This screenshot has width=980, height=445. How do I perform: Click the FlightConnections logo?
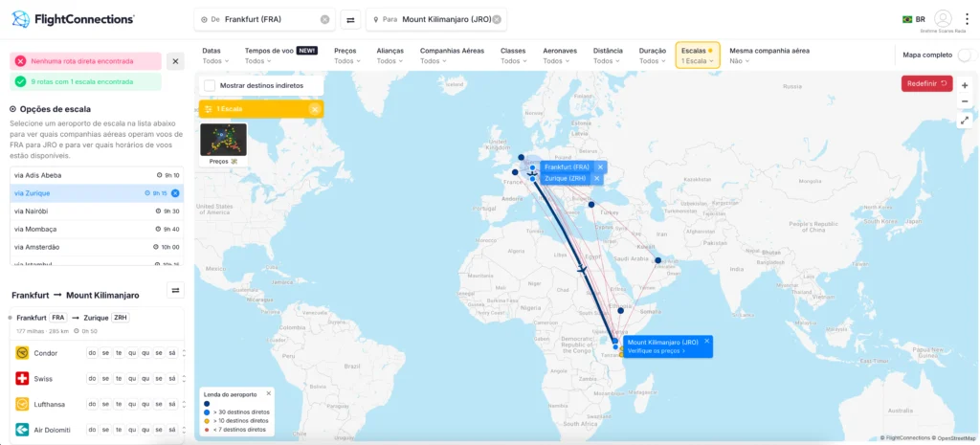coord(73,19)
